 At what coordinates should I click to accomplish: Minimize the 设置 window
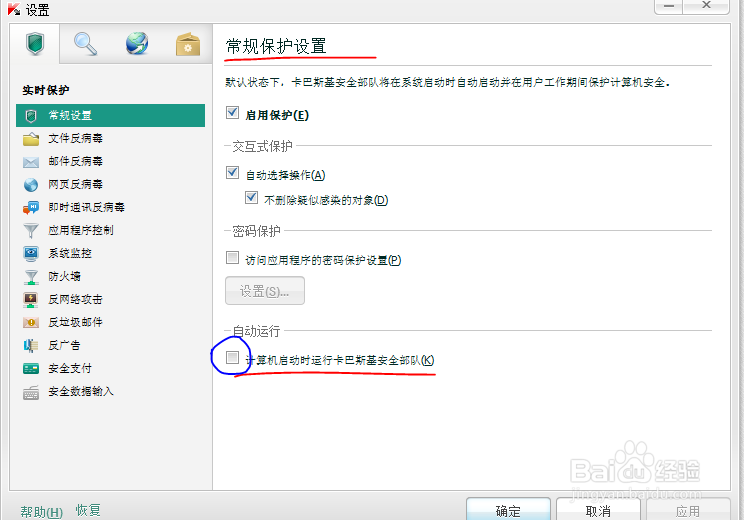669,6
